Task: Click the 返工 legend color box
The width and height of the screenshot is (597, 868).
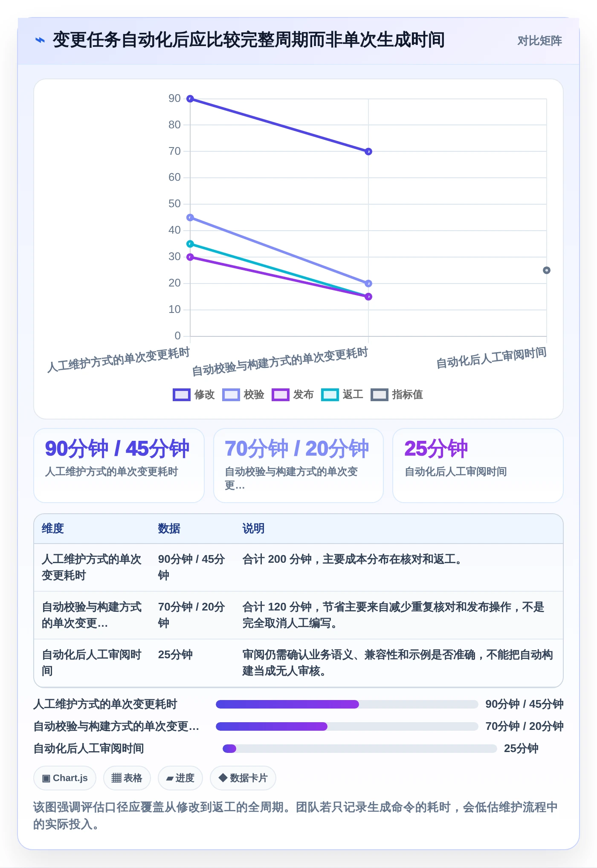Action: click(x=330, y=395)
